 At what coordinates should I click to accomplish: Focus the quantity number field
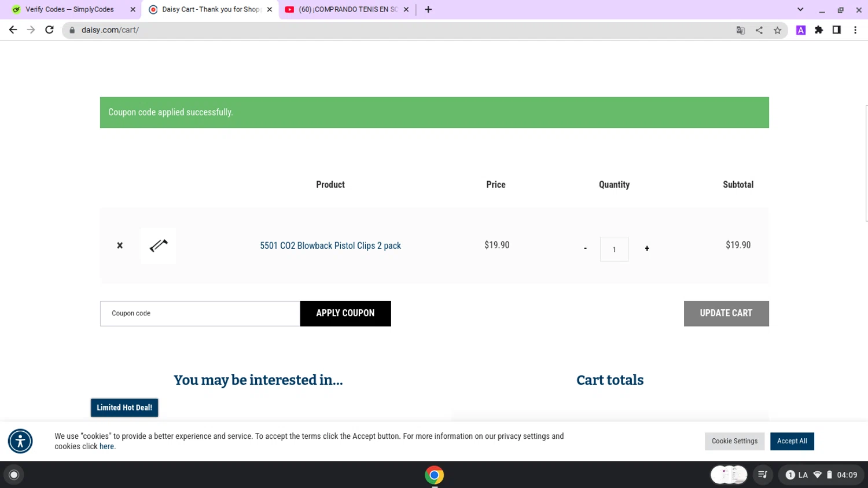pos(614,249)
